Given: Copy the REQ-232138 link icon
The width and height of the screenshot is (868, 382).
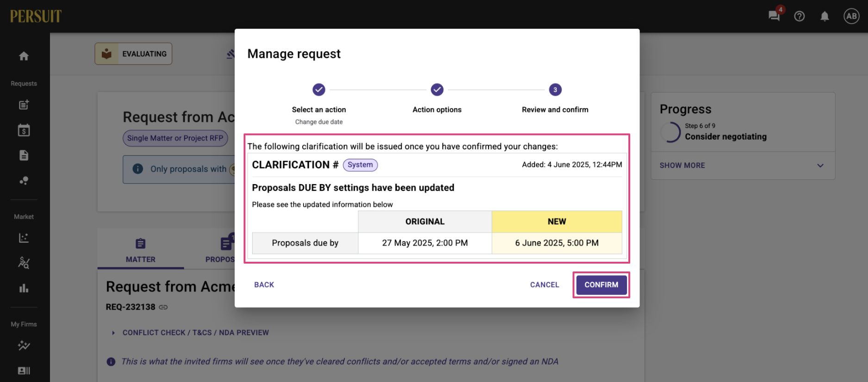Looking at the screenshot, I should (163, 307).
